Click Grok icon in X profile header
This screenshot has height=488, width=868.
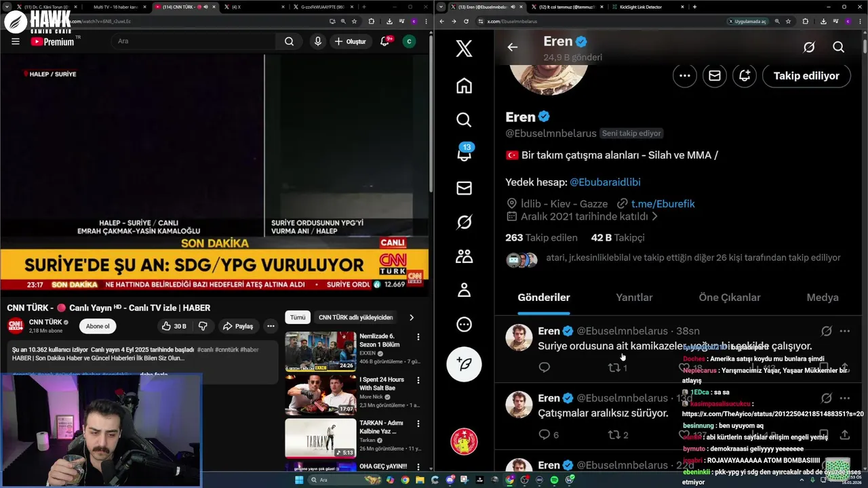point(809,47)
